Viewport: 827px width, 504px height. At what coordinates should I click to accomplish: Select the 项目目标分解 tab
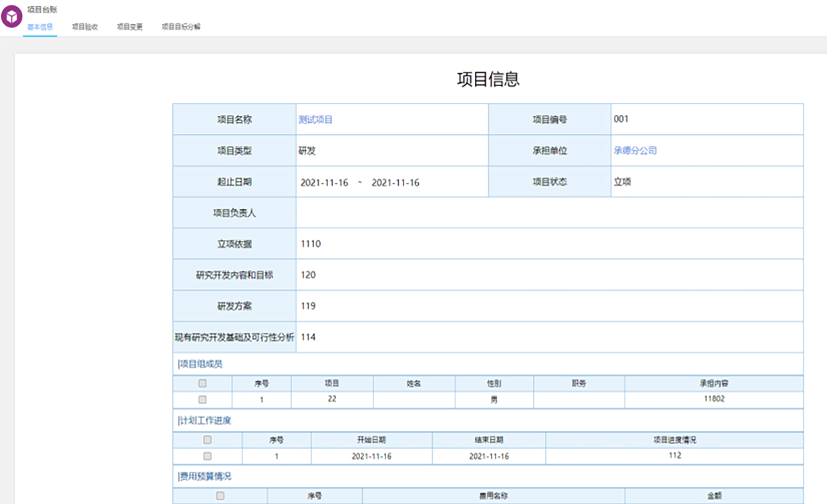tap(181, 27)
